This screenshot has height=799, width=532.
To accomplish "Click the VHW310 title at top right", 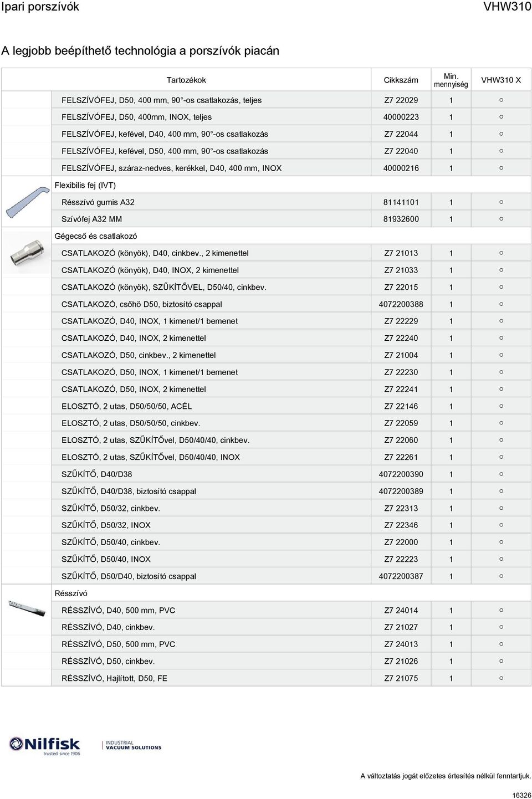I will point(507,7).
